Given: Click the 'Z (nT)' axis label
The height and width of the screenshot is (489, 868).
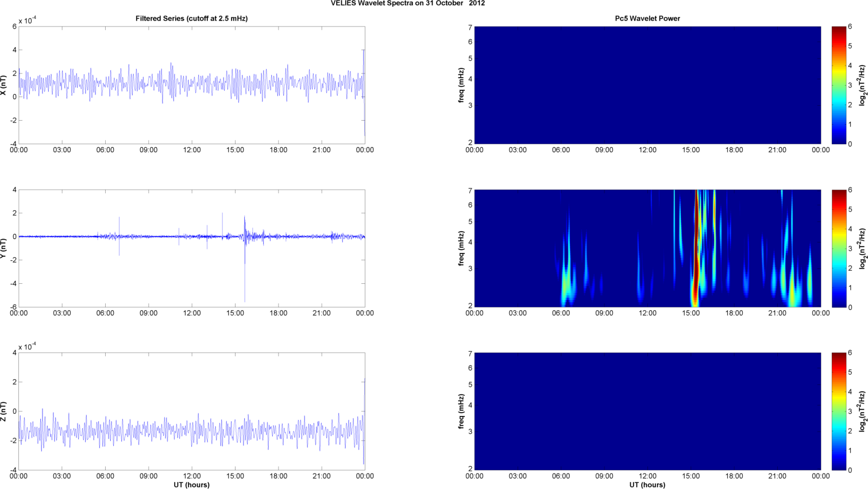Looking at the screenshot, I should (3, 411).
